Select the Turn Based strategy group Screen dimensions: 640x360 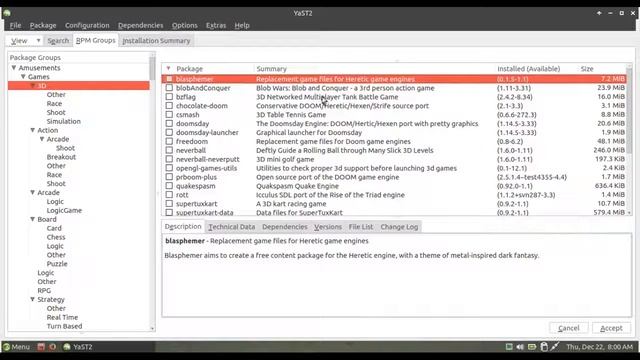point(64,326)
